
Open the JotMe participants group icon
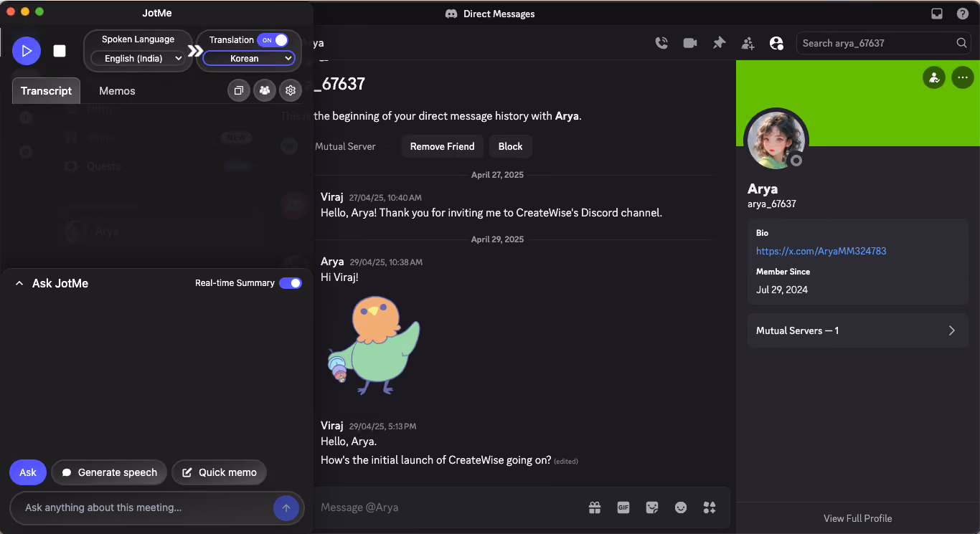tap(265, 90)
